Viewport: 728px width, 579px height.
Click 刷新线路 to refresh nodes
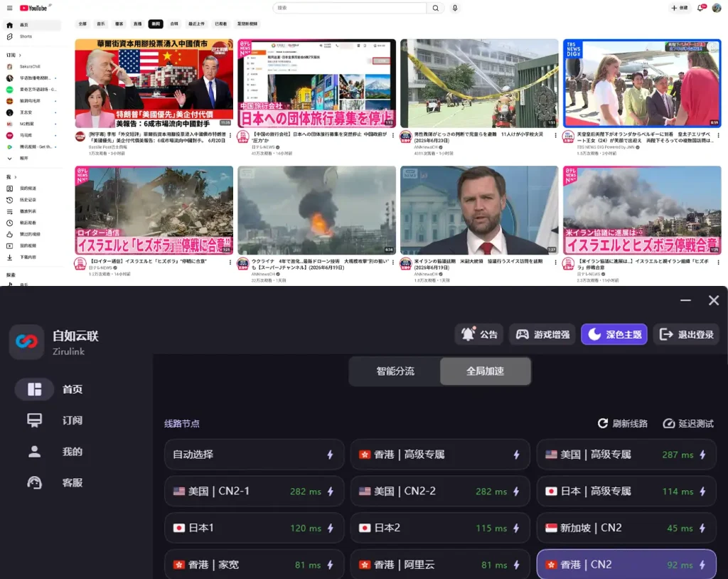(x=623, y=423)
